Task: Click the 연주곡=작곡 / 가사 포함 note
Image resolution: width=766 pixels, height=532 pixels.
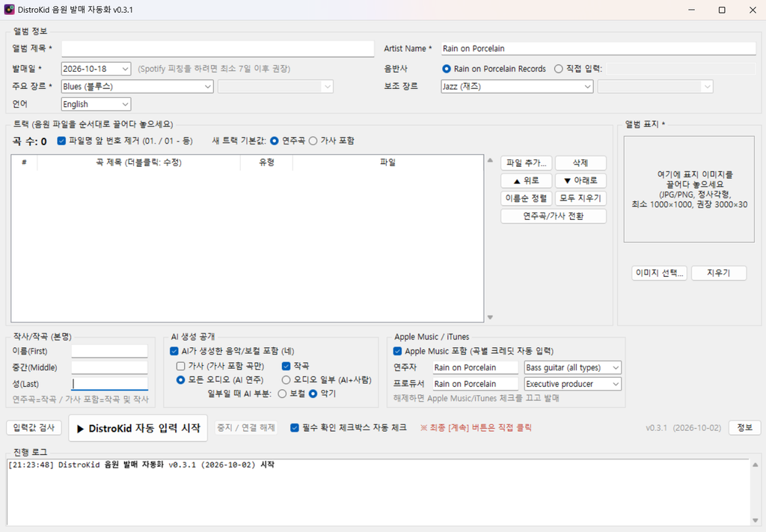Action: click(81, 400)
